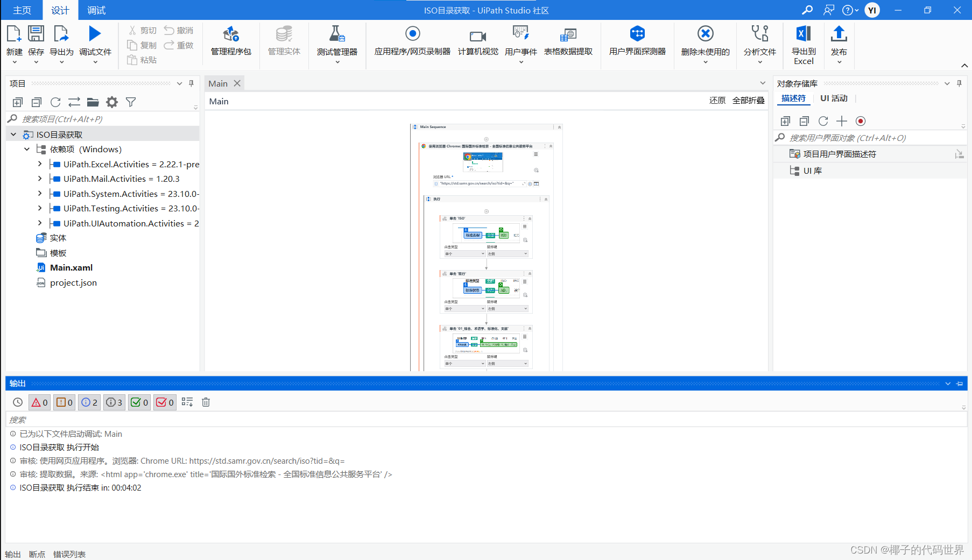
Task: Close the Main designer tab
Action: point(237,83)
